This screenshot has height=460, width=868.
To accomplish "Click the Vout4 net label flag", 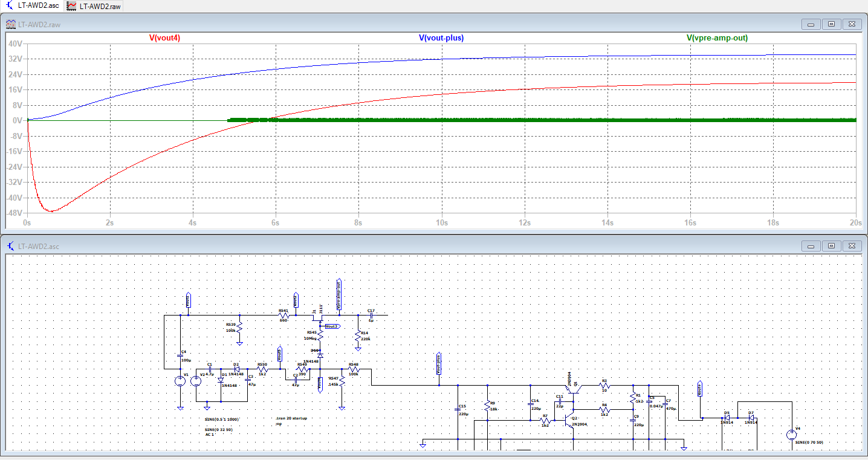I will click(x=320, y=384).
